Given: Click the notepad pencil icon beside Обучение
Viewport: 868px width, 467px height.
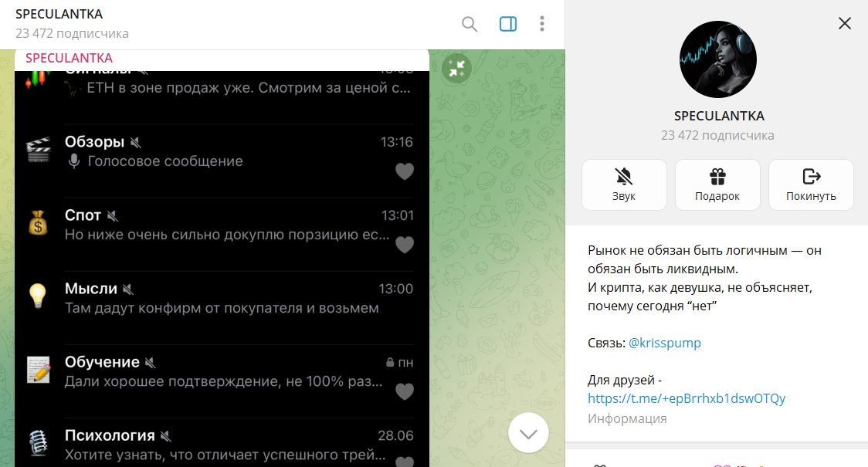Looking at the screenshot, I should pos(39,370).
